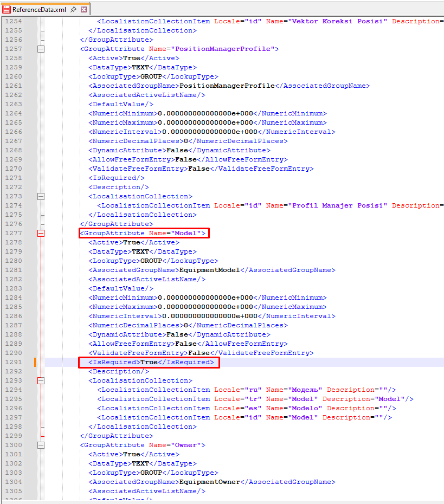
Task: Click the "Modelo" Spanish name value on line 1296
Action: (305, 408)
